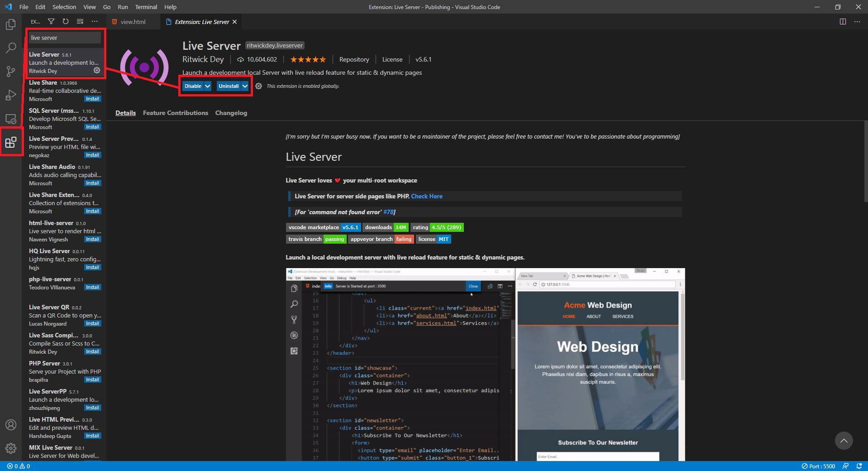Expand the Uninstall dropdown arrow

pos(245,86)
